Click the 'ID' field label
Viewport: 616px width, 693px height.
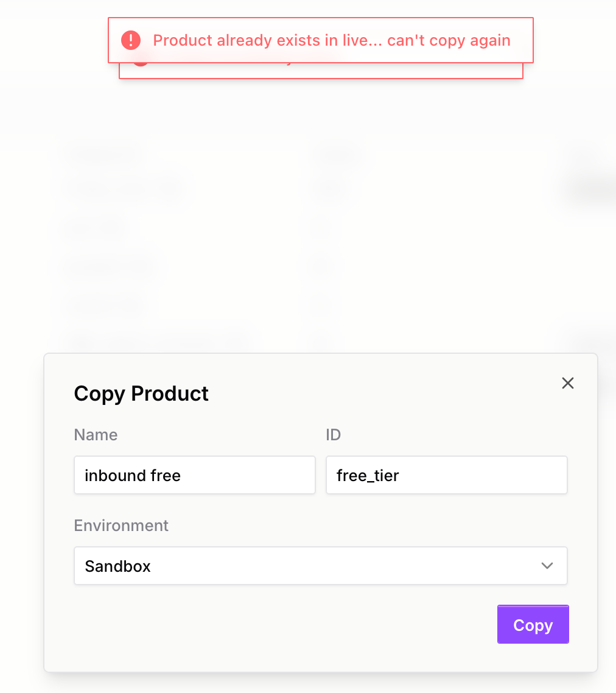point(333,435)
